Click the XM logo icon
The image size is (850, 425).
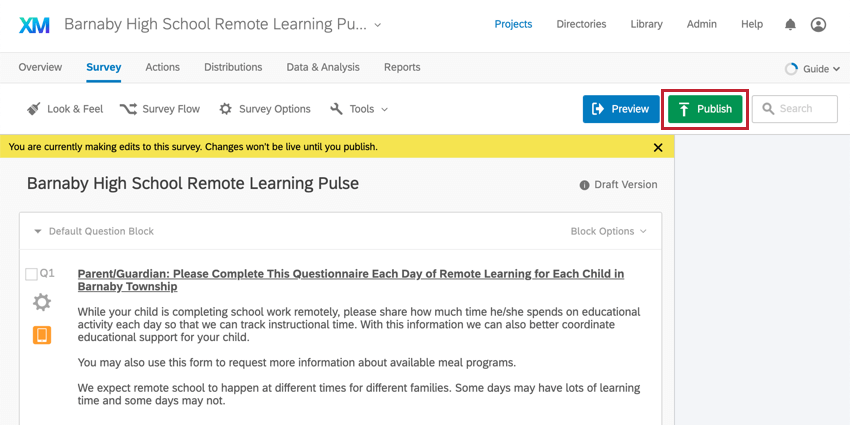[x=35, y=25]
